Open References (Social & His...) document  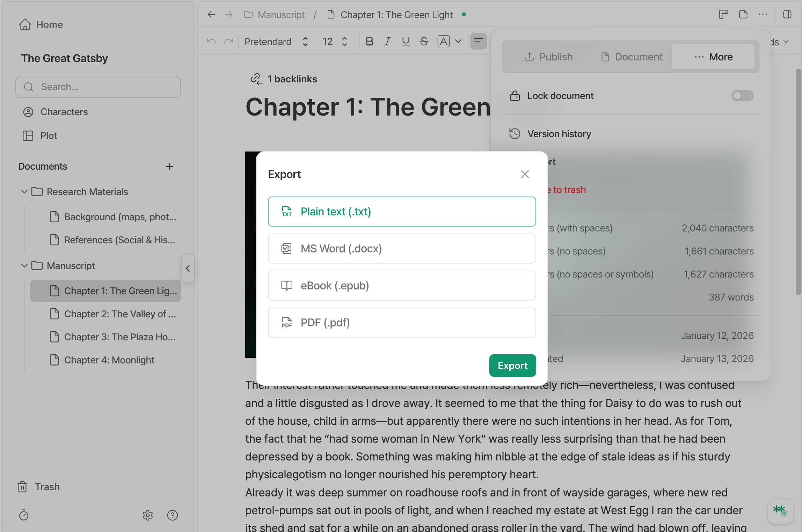(106, 240)
